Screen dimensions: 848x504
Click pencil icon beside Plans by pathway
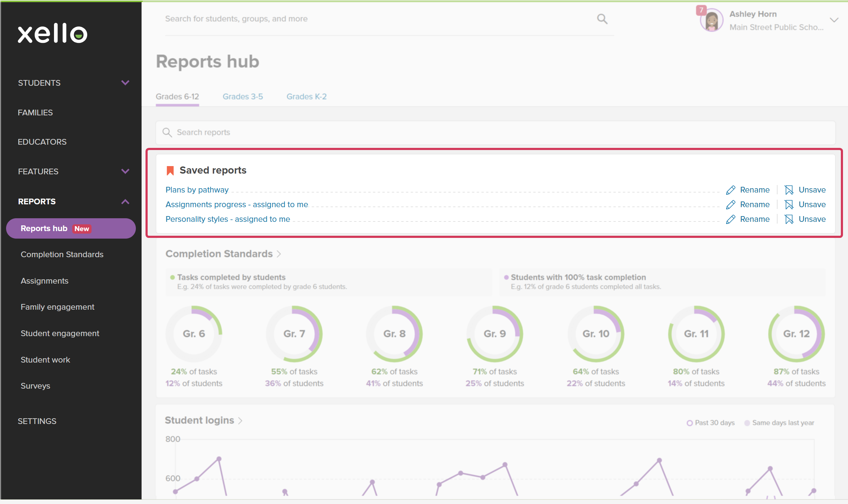(730, 190)
